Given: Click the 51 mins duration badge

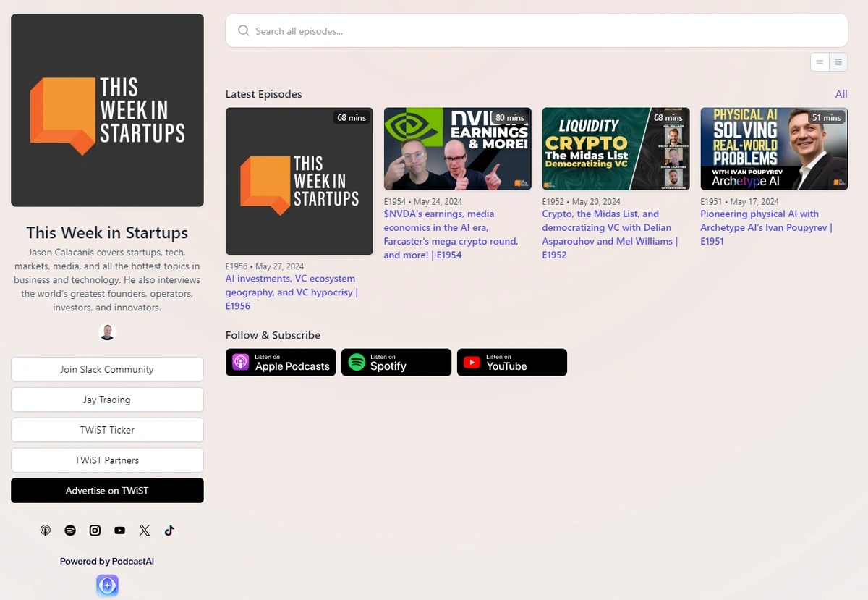Looking at the screenshot, I should pos(827,117).
